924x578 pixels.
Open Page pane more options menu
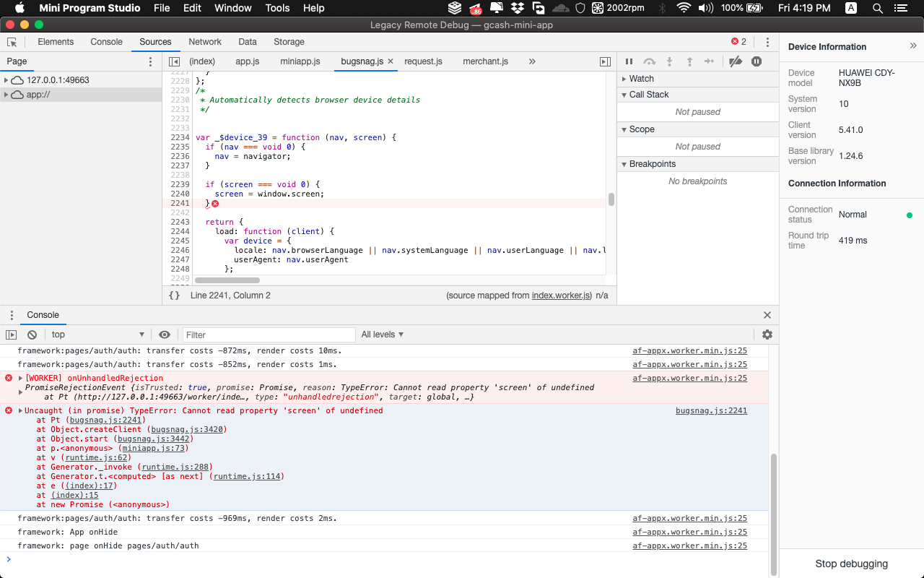150,61
